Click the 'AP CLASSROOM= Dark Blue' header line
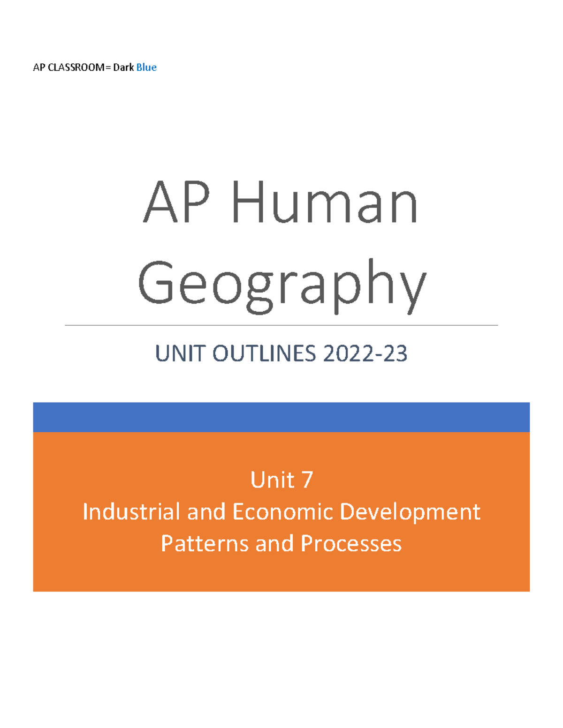 [95, 68]
